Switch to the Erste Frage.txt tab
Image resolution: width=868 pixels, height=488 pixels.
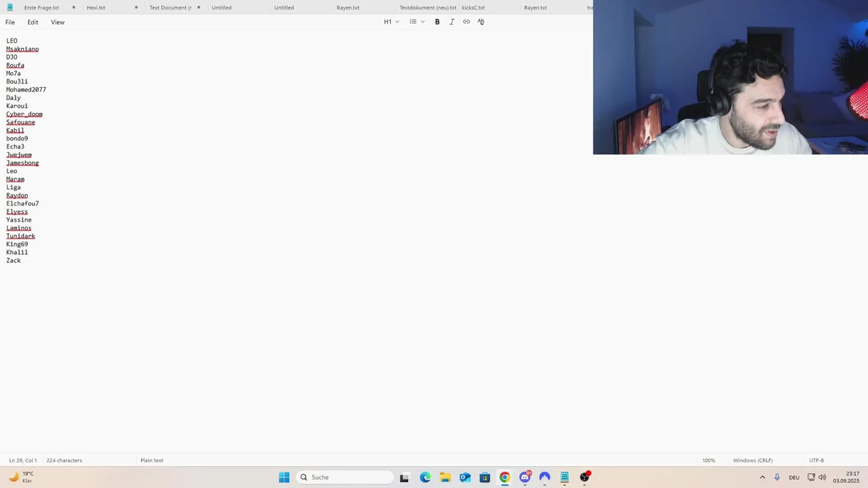(x=41, y=7)
